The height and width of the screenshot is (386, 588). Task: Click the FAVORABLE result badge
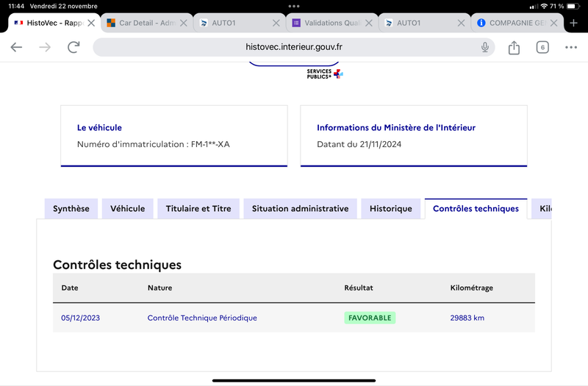coord(370,318)
